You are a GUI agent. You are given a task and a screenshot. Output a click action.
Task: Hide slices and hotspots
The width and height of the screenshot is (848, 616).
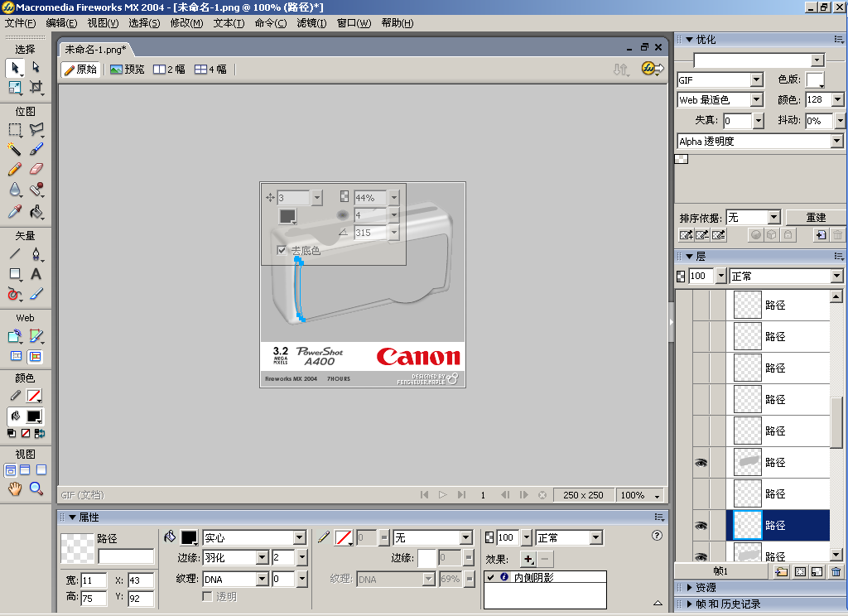[x=17, y=356]
